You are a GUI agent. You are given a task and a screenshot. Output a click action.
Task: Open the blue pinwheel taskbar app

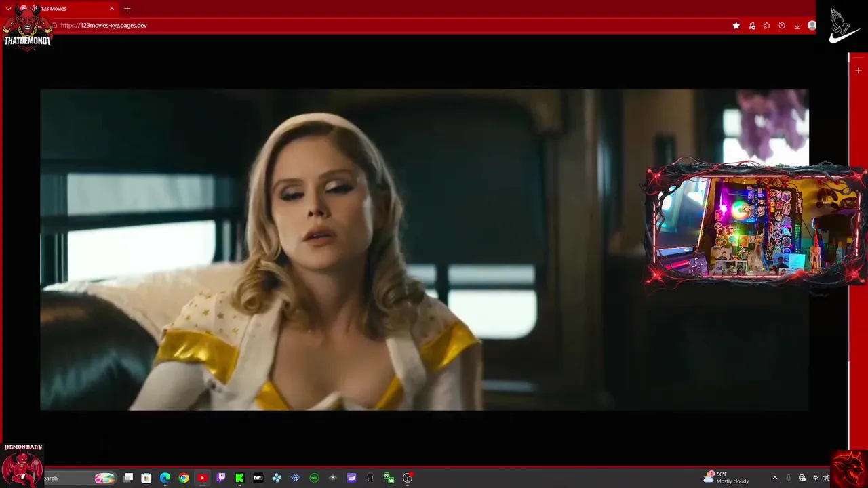pos(277,478)
